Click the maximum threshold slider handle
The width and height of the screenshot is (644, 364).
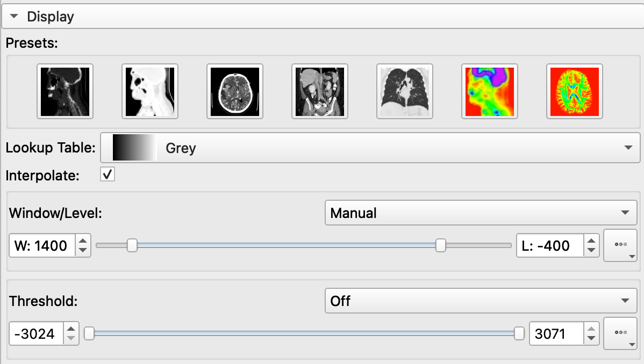click(519, 333)
